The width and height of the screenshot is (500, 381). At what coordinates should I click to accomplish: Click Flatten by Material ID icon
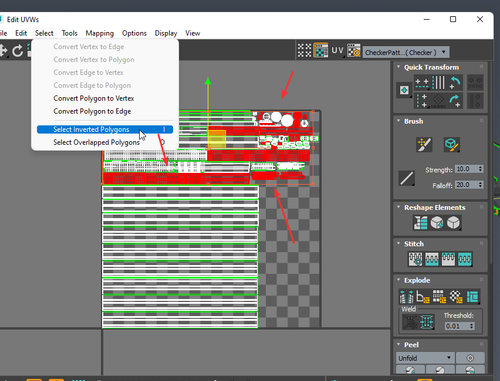(456, 296)
